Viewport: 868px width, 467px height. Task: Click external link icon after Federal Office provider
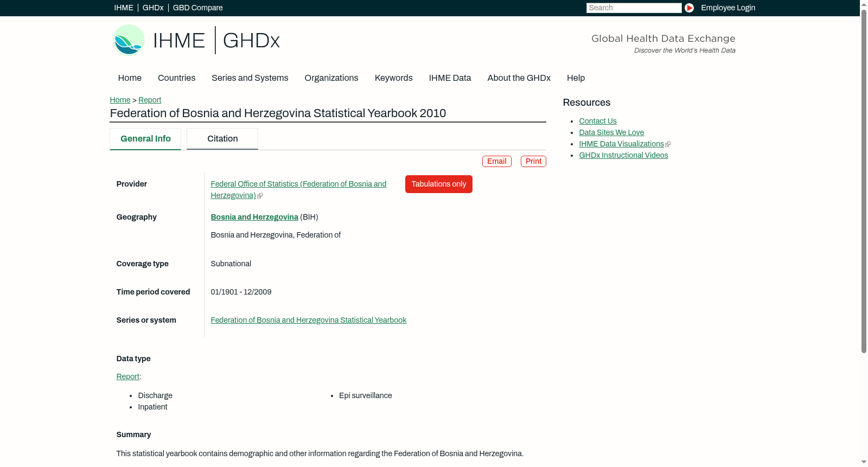click(x=260, y=196)
